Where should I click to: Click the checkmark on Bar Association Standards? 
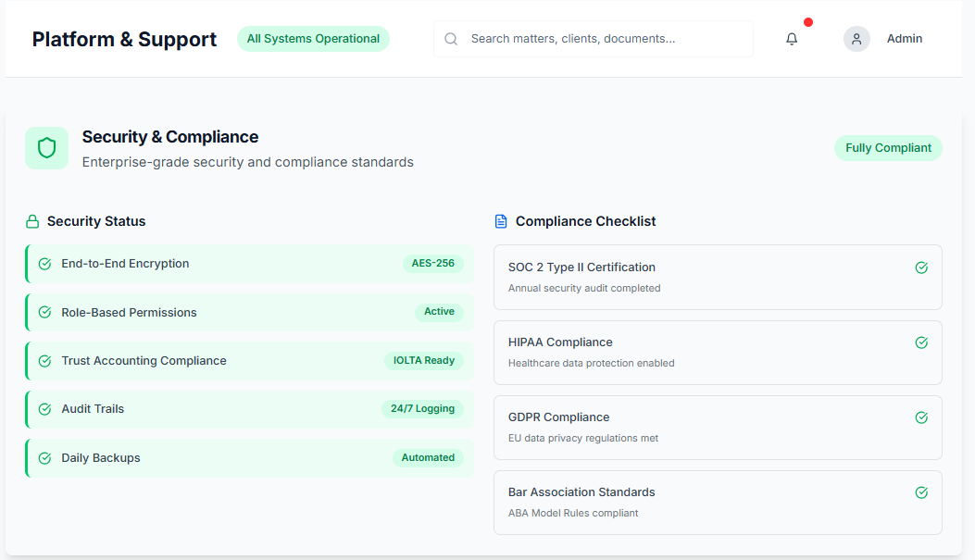coord(921,492)
